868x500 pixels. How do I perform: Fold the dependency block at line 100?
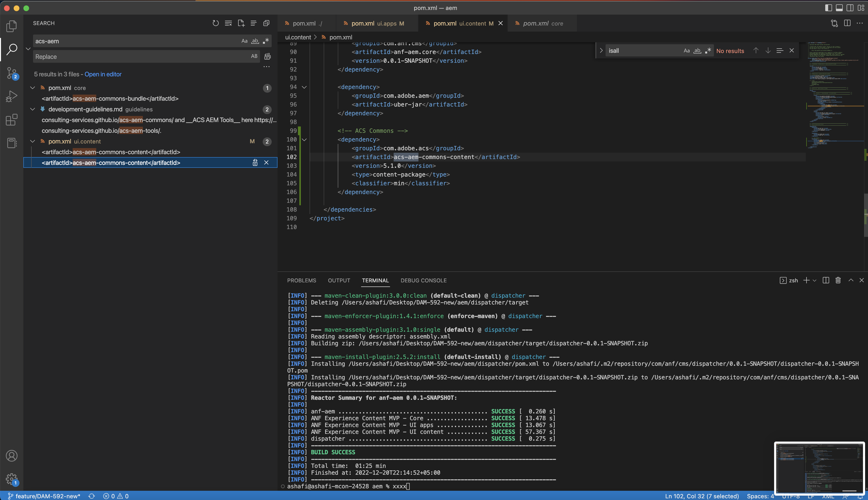click(x=304, y=139)
